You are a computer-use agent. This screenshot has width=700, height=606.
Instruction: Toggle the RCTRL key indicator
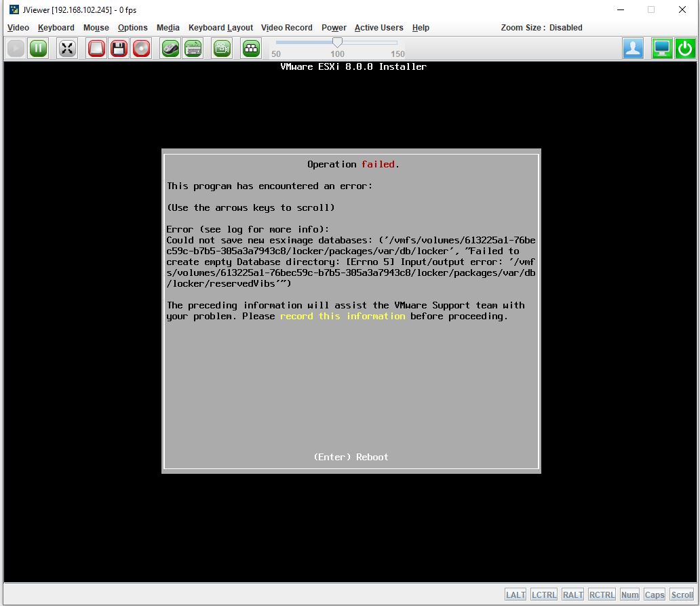pos(602,594)
